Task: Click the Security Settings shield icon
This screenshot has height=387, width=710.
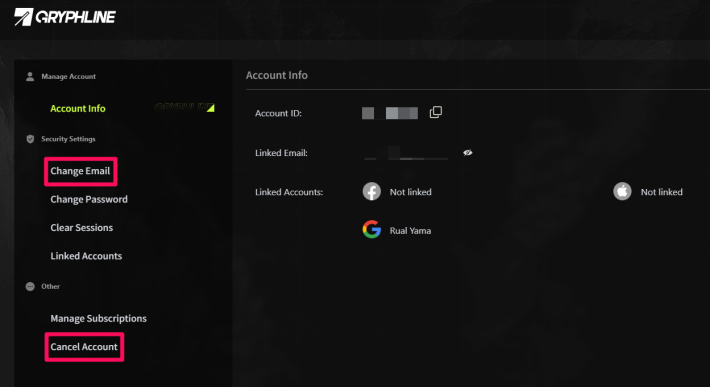Action: click(x=30, y=139)
